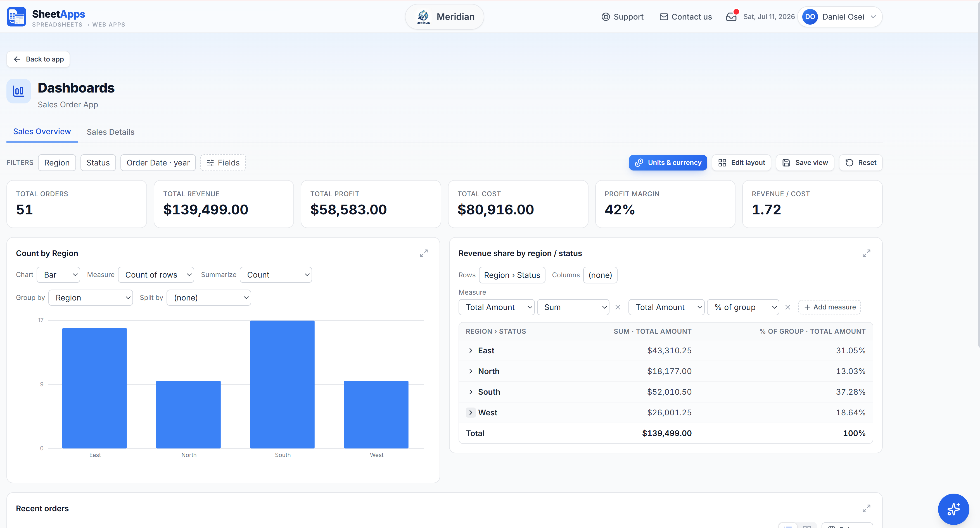Click the Total Profit card
The height and width of the screenshot is (528, 980).
(x=371, y=204)
